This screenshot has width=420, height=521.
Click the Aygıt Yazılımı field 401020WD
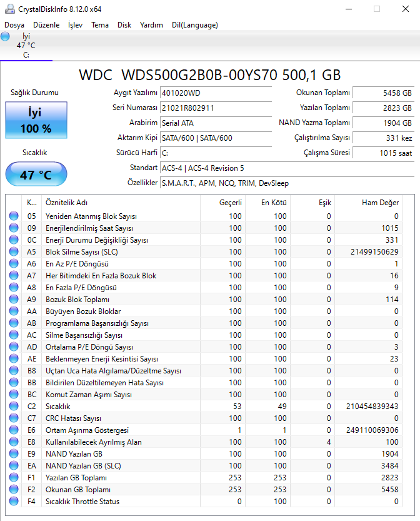tap(216, 93)
